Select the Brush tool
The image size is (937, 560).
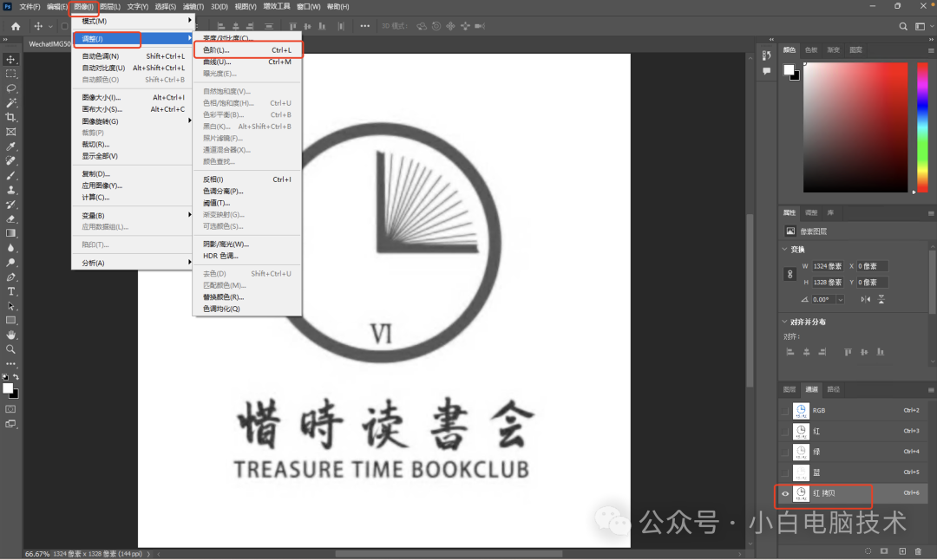[x=10, y=175]
